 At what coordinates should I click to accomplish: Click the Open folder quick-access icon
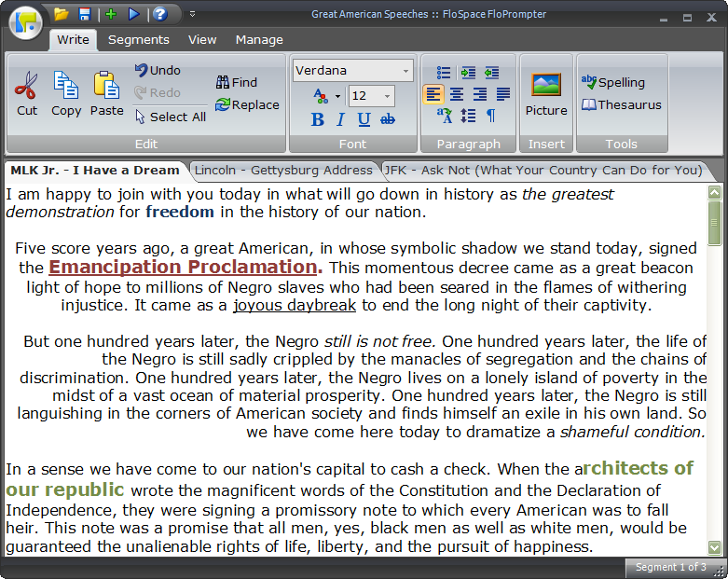(62, 14)
